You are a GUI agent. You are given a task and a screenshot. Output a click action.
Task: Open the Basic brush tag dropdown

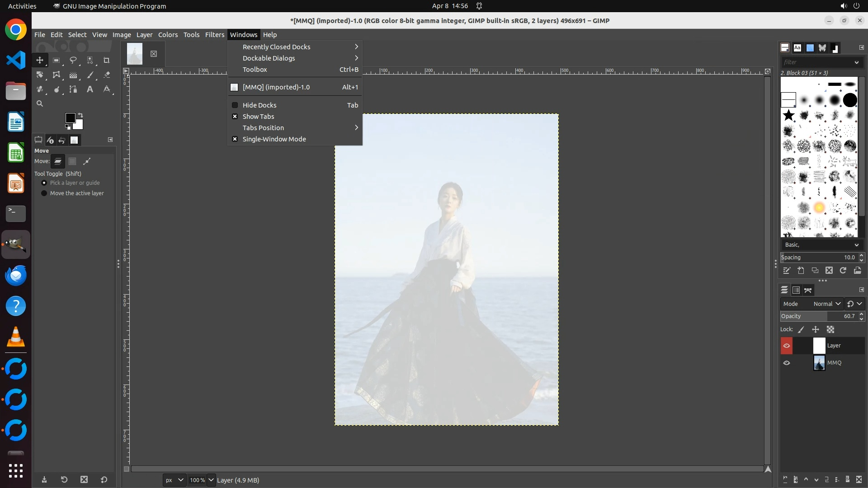tap(821, 245)
